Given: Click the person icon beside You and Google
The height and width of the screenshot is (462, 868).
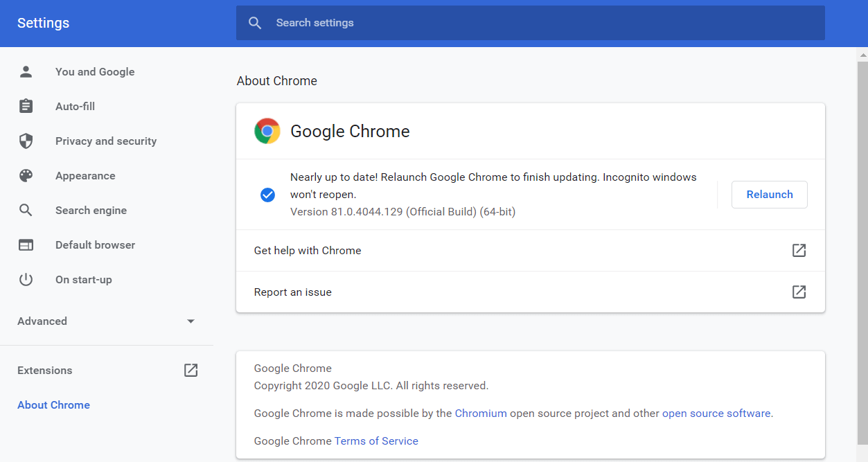Looking at the screenshot, I should (x=26, y=71).
